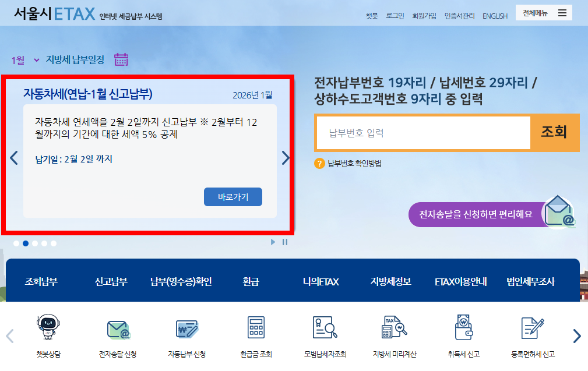Click 자동차세(연납-1월 신고납부) heading

point(88,94)
